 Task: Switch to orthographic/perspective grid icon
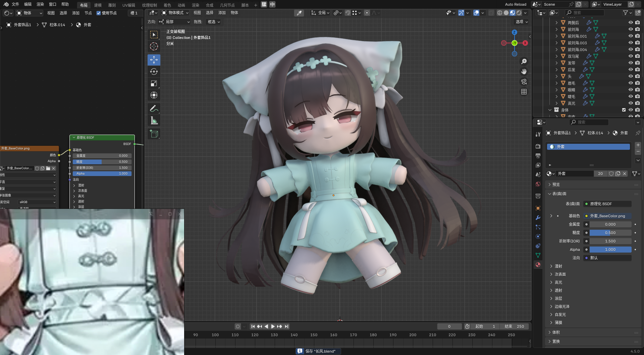524,92
